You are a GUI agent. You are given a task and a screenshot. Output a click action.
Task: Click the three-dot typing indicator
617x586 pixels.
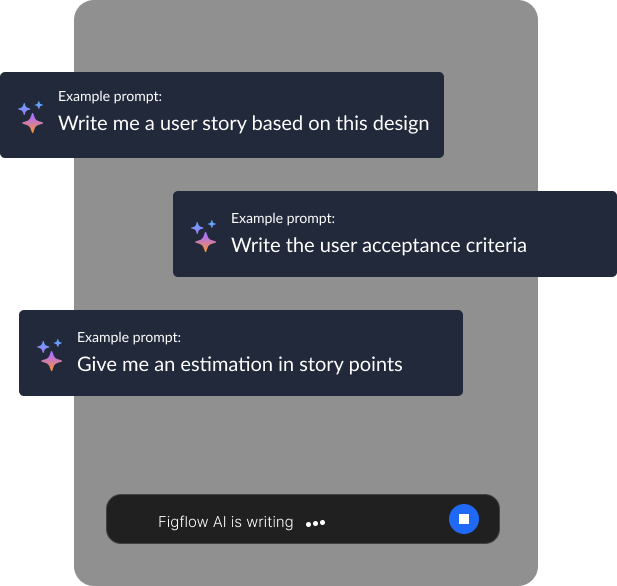pyautogui.click(x=316, y=523)
